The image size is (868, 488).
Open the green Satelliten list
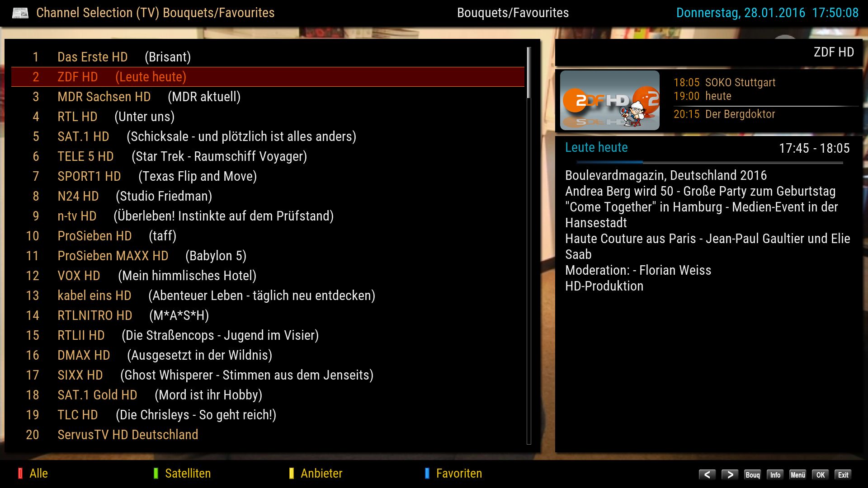(x=182, y=473)
